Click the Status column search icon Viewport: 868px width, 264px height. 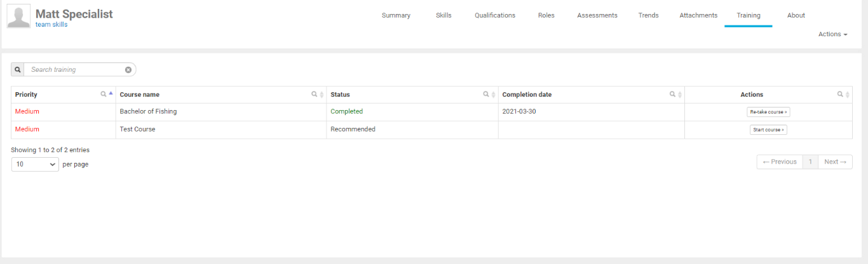(x=486, y=94)
